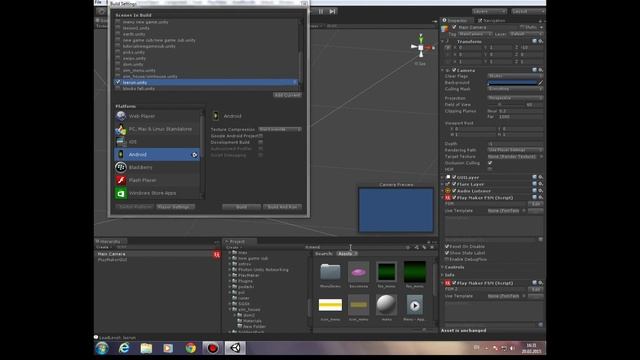Toggle the Main Camera active checkbox
Image resolution: width=640 pixels, height=360 pixels.
click(454, 27)
